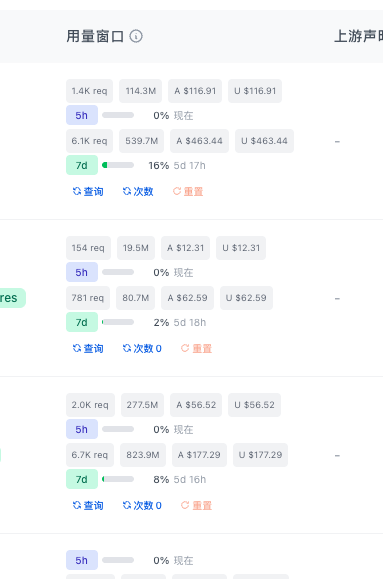Select the 7d badge showing 16%

[82, 165]
